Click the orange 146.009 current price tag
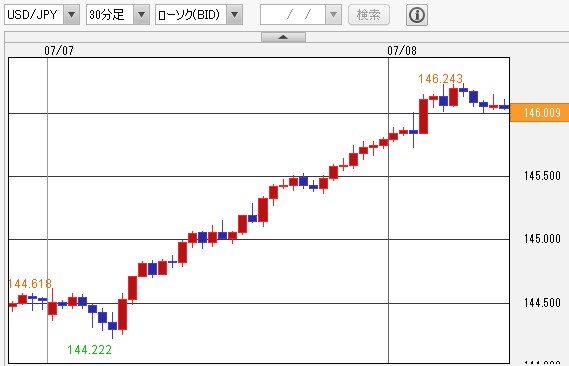The height and width of the screenshot is (366, 569). click(540, 112)
